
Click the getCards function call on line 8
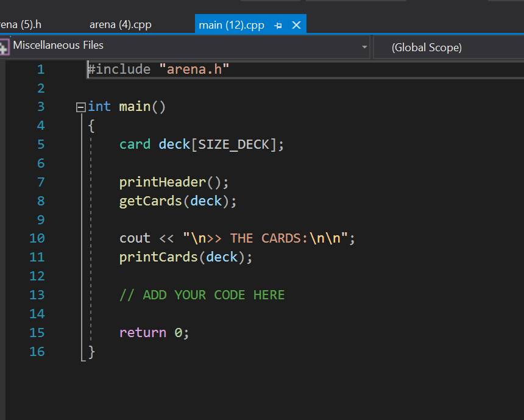(x=149, y=201)
